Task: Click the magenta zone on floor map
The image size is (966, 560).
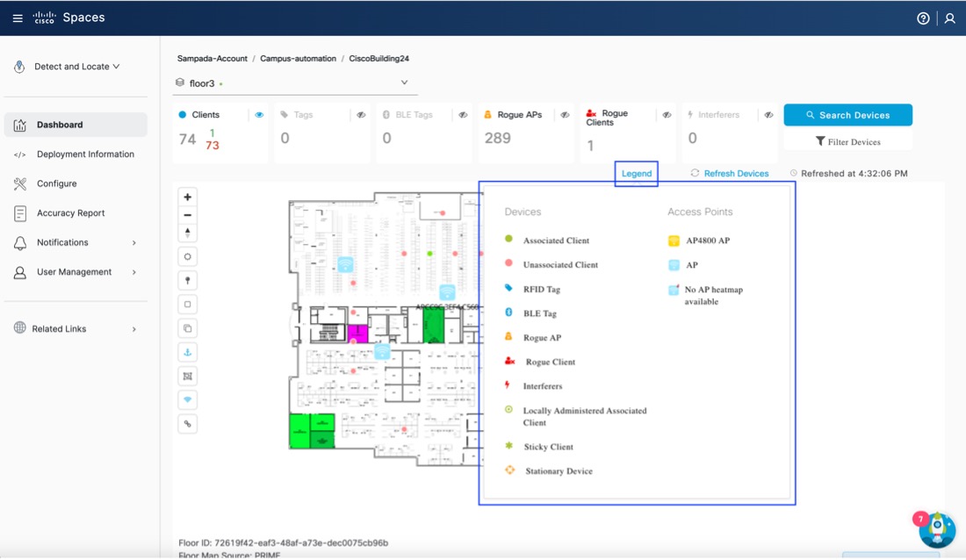Action: tap(357, 334)
